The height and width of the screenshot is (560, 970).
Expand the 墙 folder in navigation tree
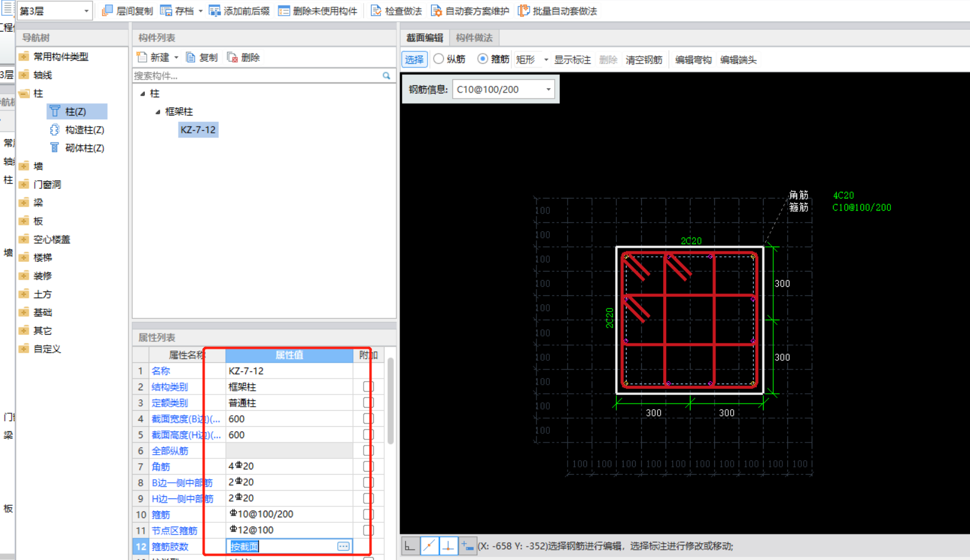point(24,166)
